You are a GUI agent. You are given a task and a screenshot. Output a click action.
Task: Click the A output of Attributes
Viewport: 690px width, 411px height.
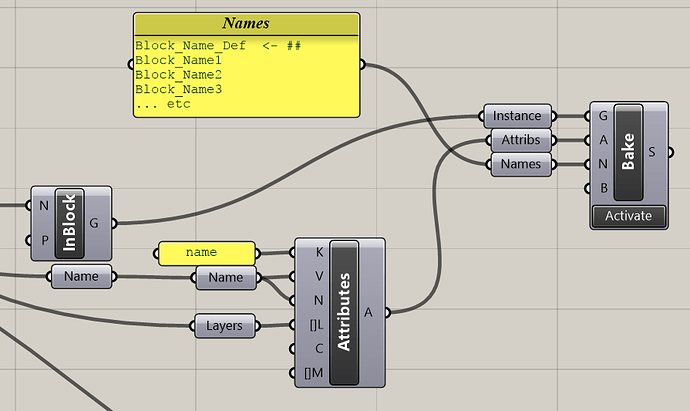click(368, 312)
